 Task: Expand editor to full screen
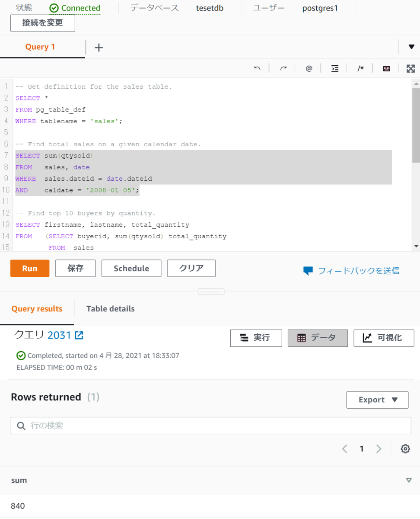pyautogui.click(x=411, y=68)
